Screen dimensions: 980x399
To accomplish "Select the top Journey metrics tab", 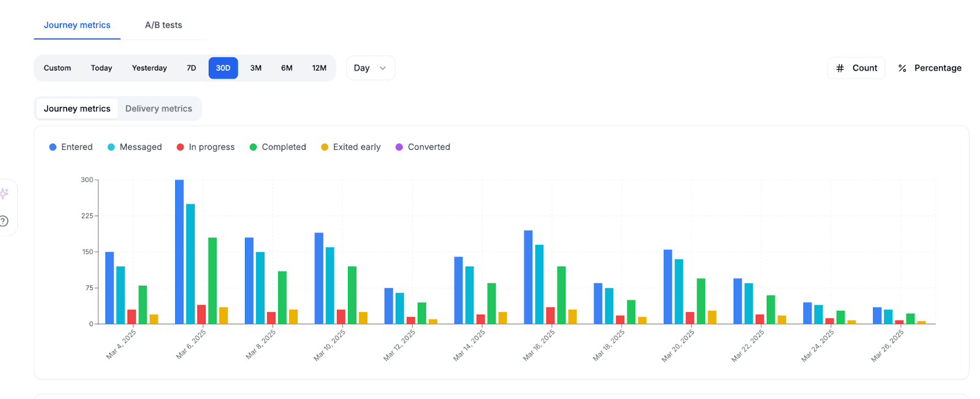I will (x=77, y=25).
